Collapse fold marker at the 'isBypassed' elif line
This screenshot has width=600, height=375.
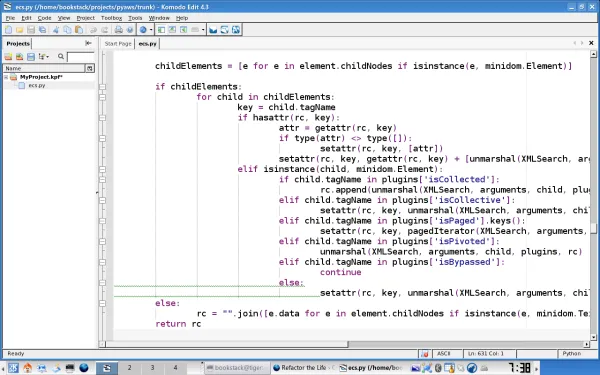tap(102, 262)
